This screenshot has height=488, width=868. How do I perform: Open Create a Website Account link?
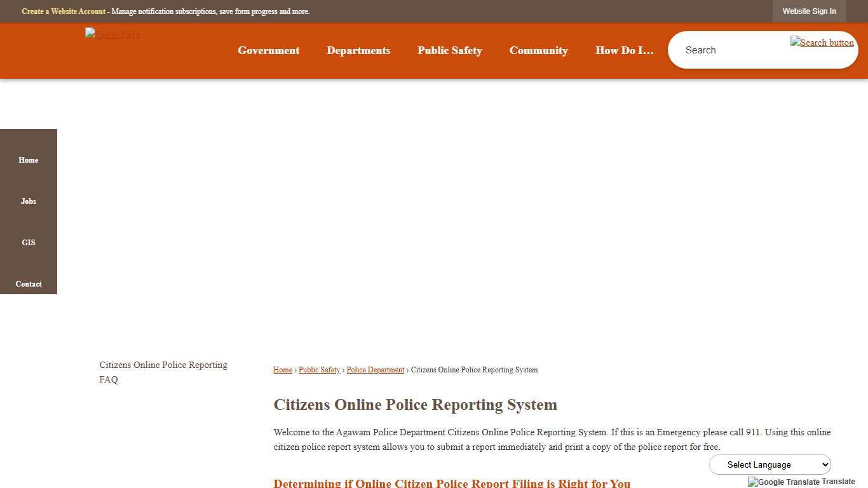63,11
